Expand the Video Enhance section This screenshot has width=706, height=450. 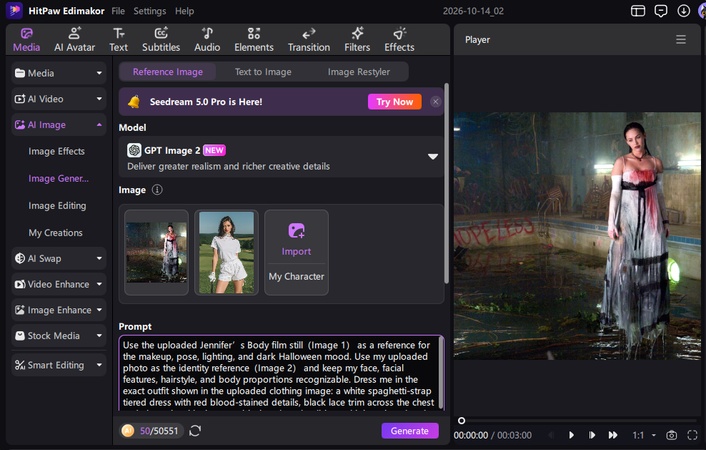59,284
